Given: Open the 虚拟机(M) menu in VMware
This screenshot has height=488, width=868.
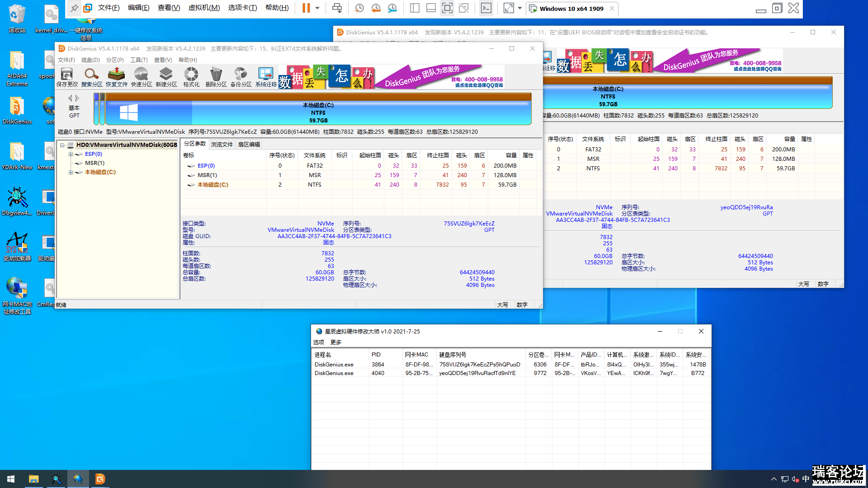Looking at the screenshot, I should click(204, 8).
